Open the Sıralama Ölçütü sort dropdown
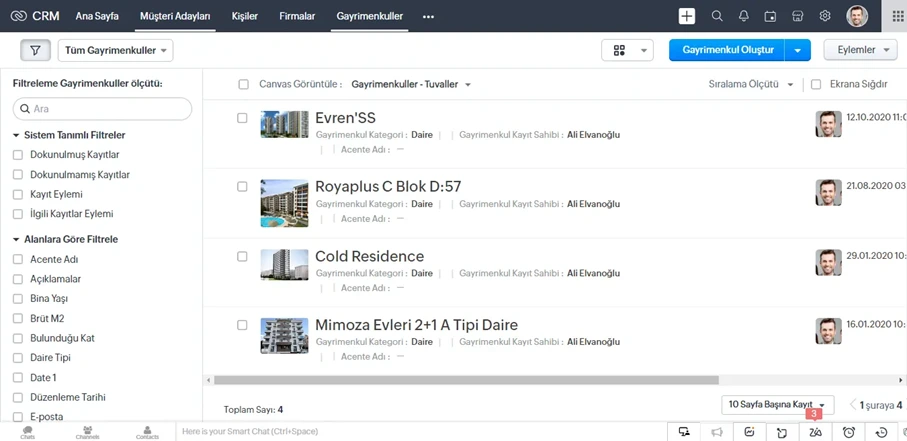The width and height of the screenshot is (907, 441). (751, 84)
